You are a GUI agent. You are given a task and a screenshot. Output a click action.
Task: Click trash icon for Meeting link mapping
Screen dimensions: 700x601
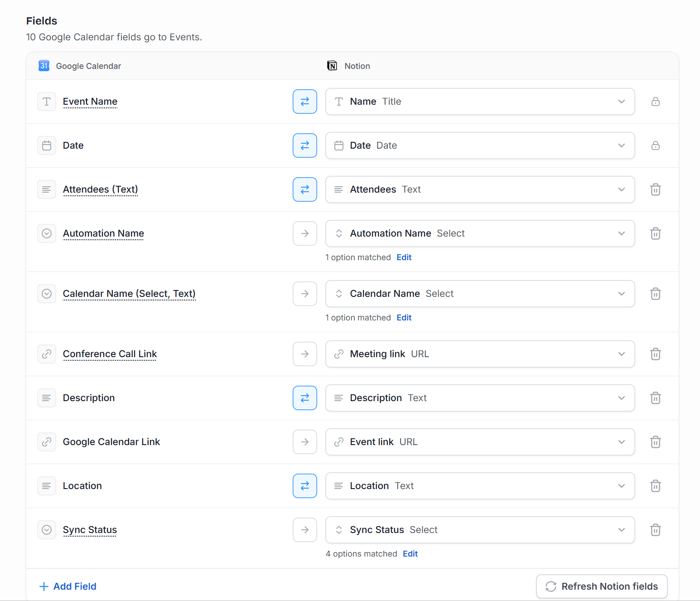tap(655, 354)
